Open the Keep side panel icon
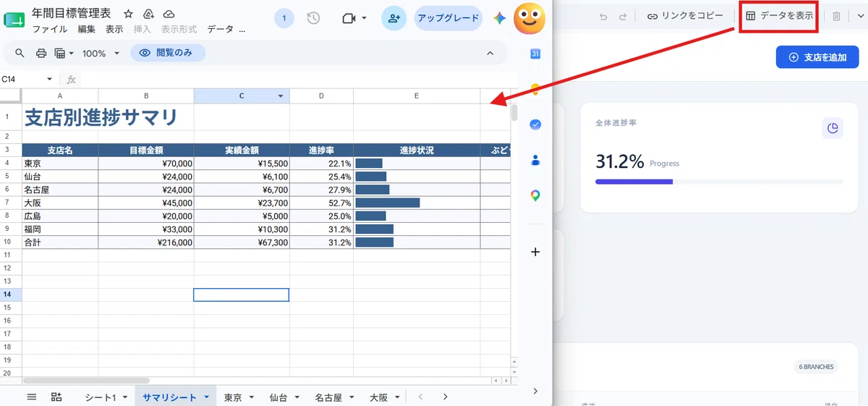The width and height of the screenshot is (868, 406). (535, 89)
